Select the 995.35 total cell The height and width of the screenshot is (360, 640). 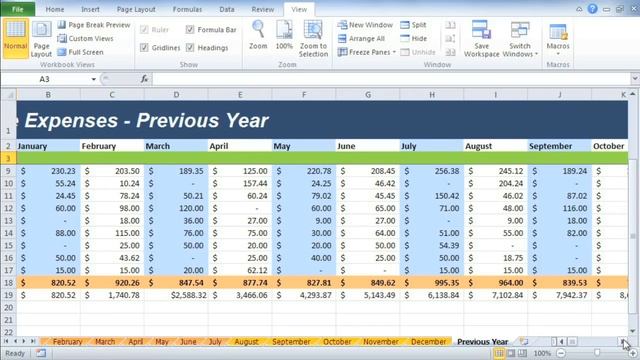[x=432, y=282]
